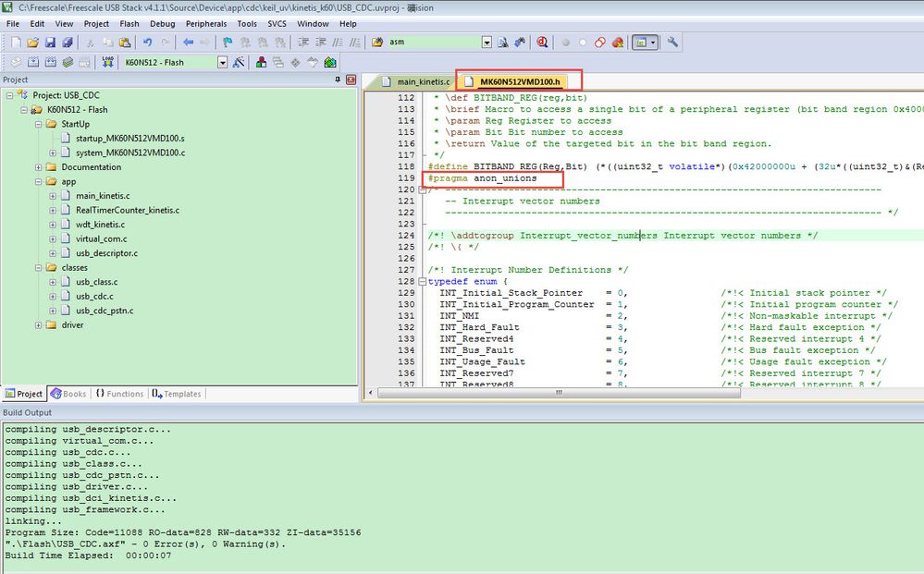
Task: Switch to the Books panel tab
Action: [69, 394]
